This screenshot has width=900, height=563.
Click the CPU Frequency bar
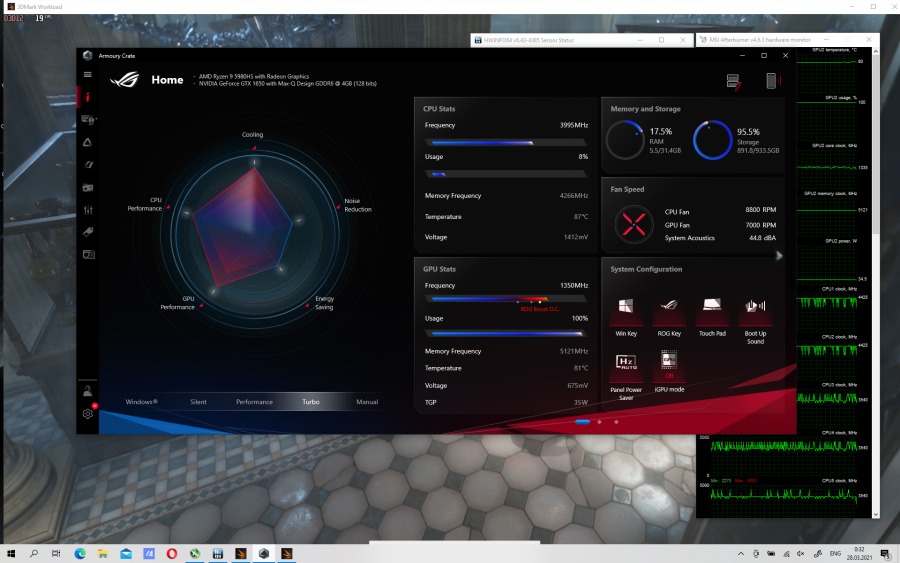[x=506, y=142]
